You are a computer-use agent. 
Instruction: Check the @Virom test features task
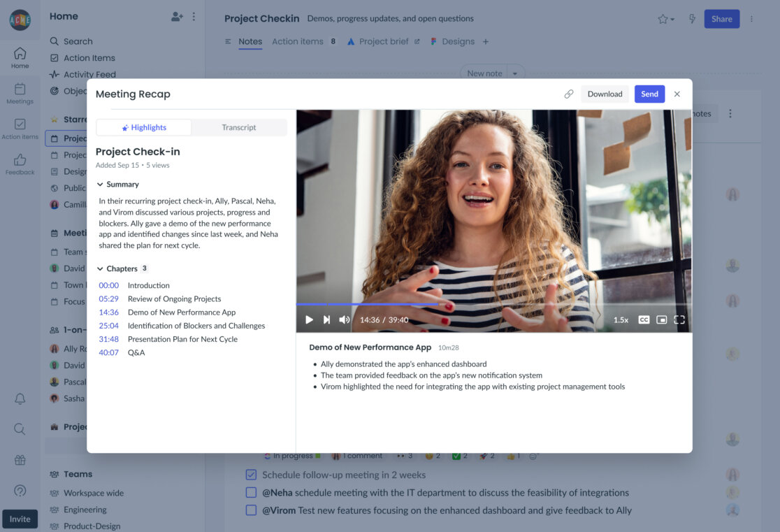(x=251, y=510)
